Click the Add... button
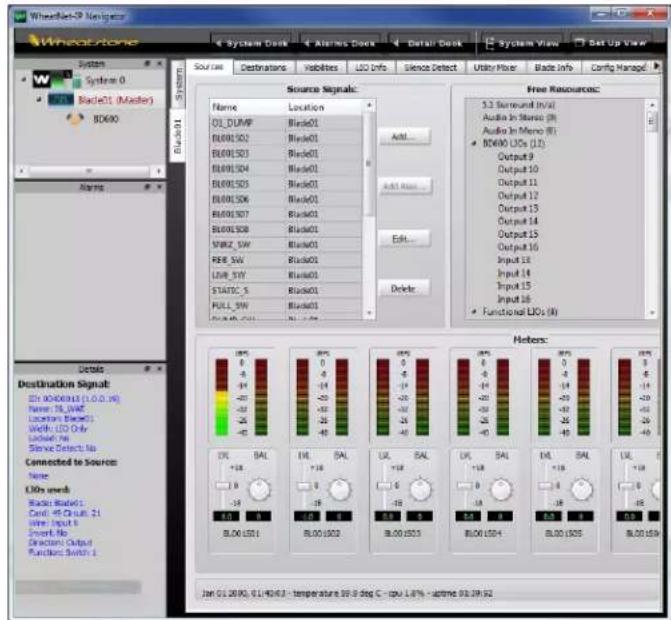Image resolution: width=671 pixels, height=620 pixels. [404, 136]
